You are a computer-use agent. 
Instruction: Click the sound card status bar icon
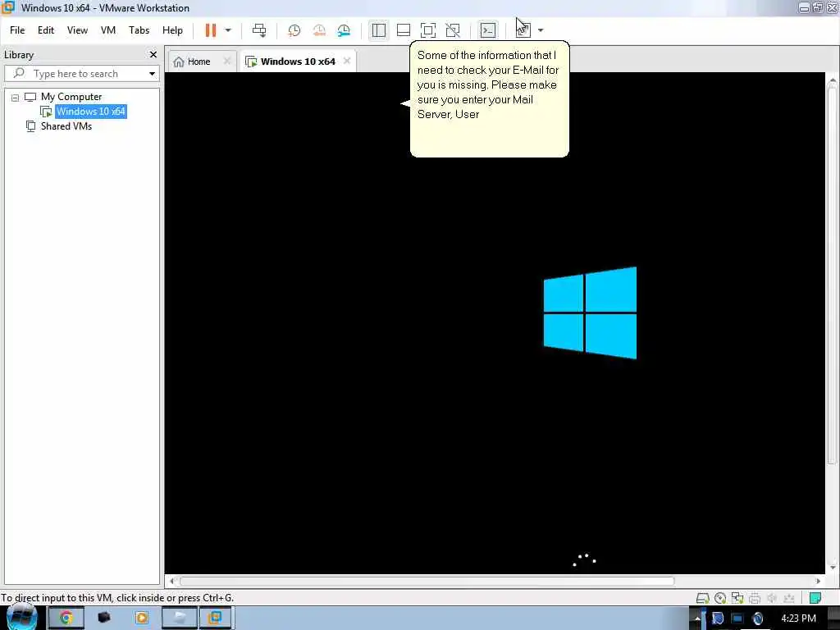(x=772, y=598)
